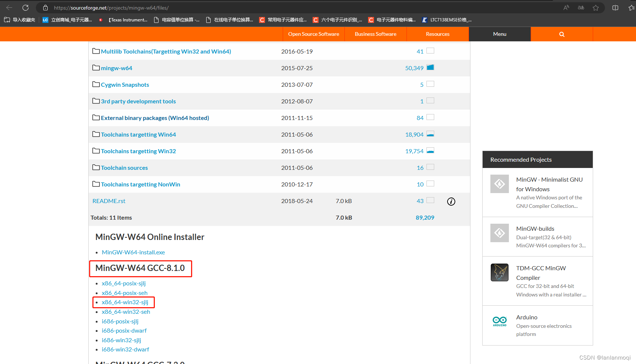
Task: Open TDM-GCC MinGW Compiler title
Action: pyautogui.click(x=541, y=273)
